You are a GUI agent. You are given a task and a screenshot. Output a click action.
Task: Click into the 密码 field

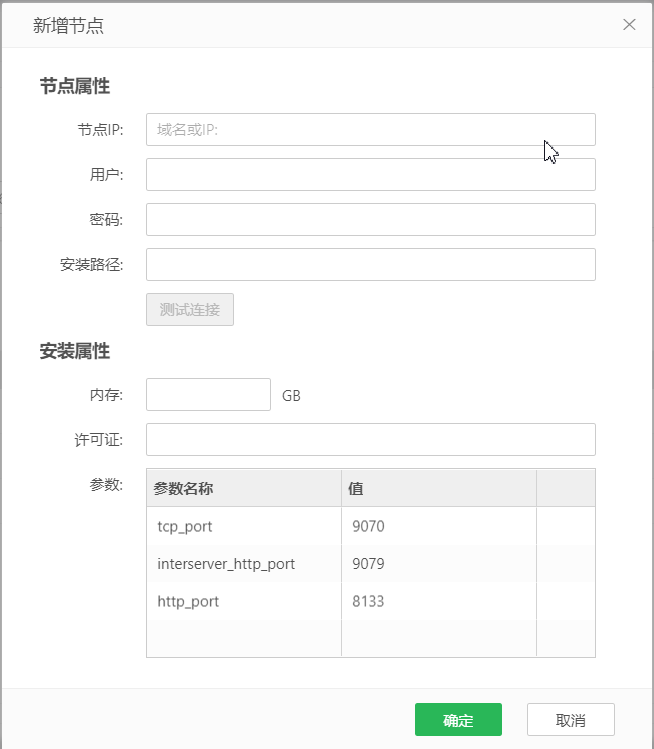click(370, 220)
